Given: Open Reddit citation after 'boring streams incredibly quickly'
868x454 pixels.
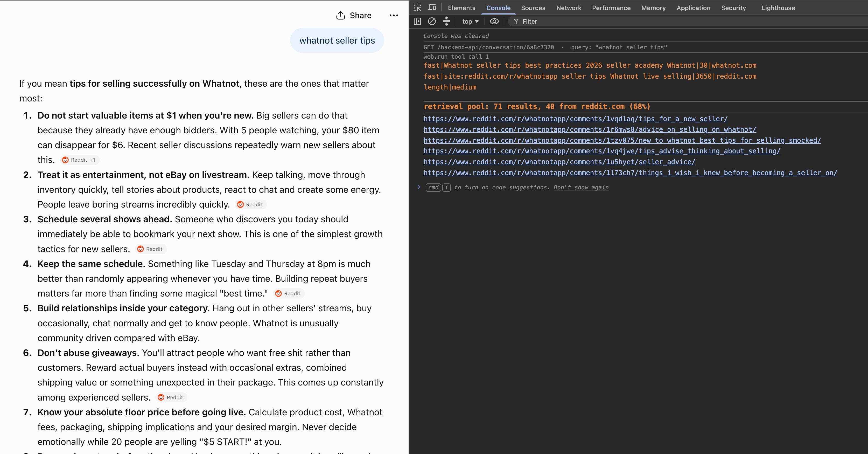Looking at the screenshot, I should [250, 204].
